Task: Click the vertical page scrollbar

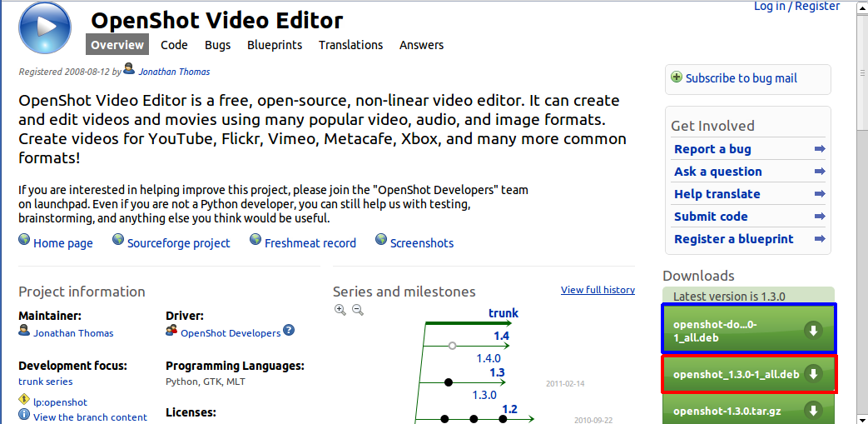Action: click(861, 208)
